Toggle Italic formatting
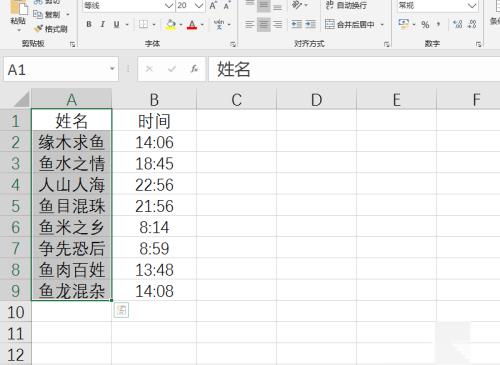The height and width of the screenshot is (365, 500). pos(103,24)
